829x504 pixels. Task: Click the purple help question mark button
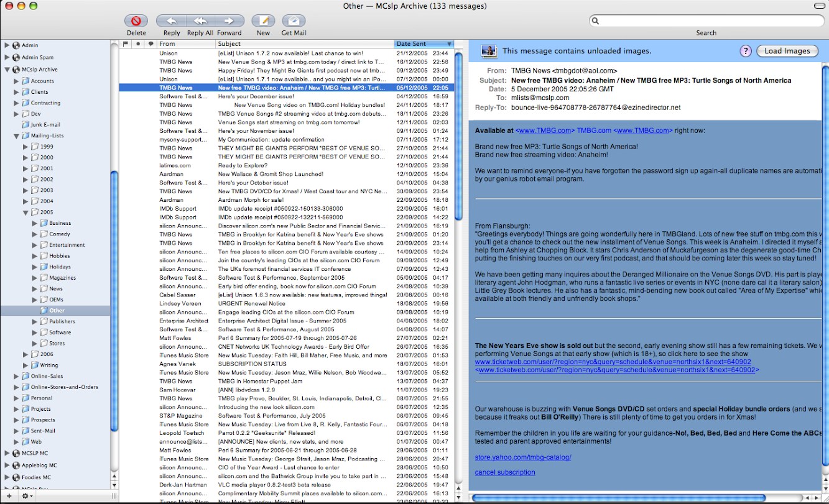746,51
